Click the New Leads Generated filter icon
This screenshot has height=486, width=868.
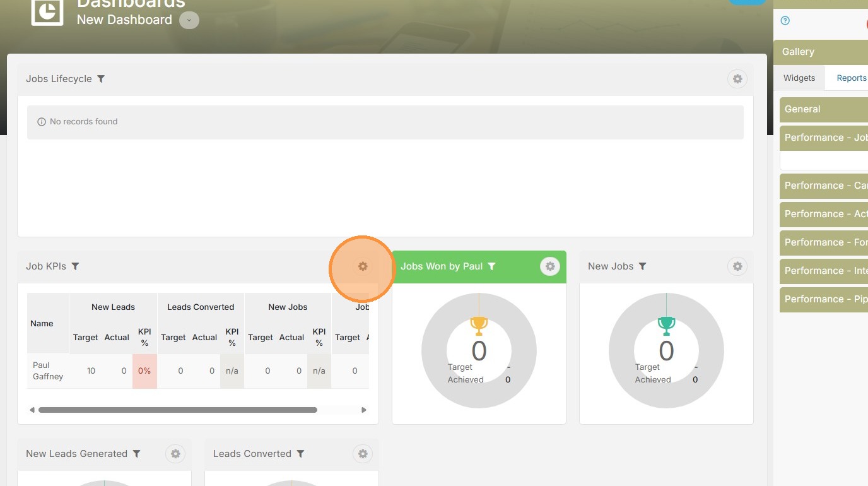pyautogui.click(x=137, y=454)
